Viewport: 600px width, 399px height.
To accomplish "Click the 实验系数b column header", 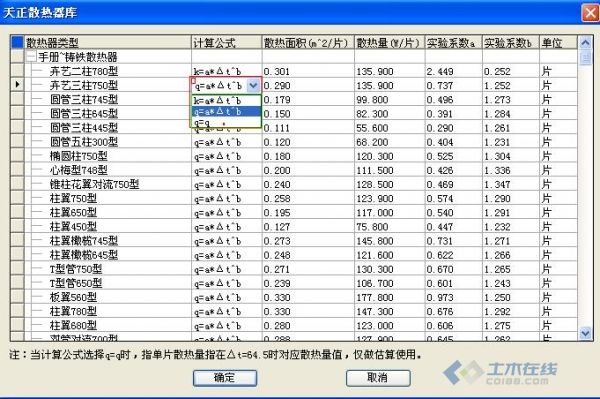I will point(511,42).
